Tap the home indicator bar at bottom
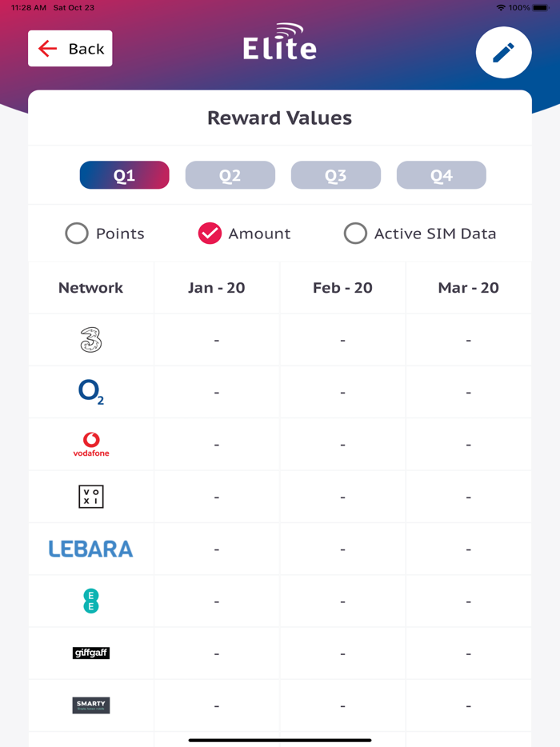Screen dimensions: 560x747 [279, 739]
